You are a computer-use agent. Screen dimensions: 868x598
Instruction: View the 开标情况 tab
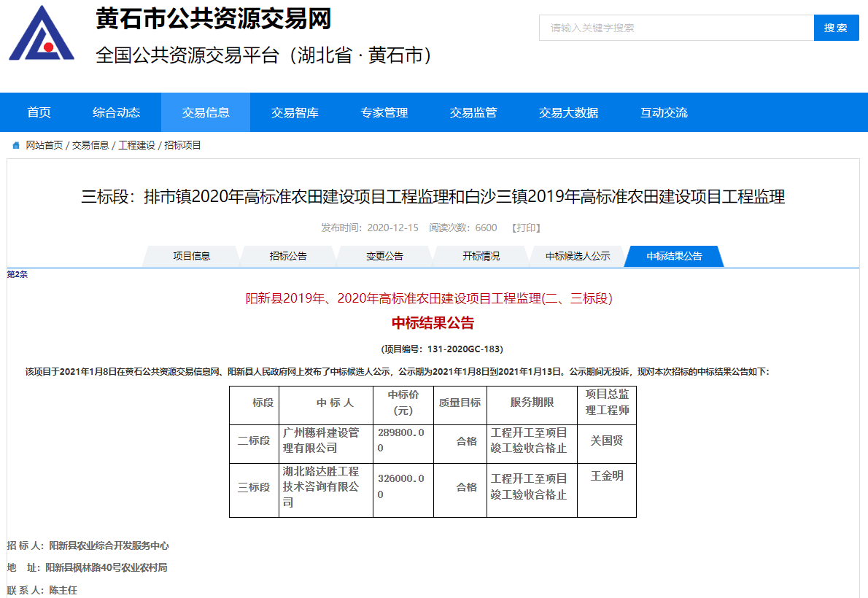pyautogui.click(x=481, y=256)
